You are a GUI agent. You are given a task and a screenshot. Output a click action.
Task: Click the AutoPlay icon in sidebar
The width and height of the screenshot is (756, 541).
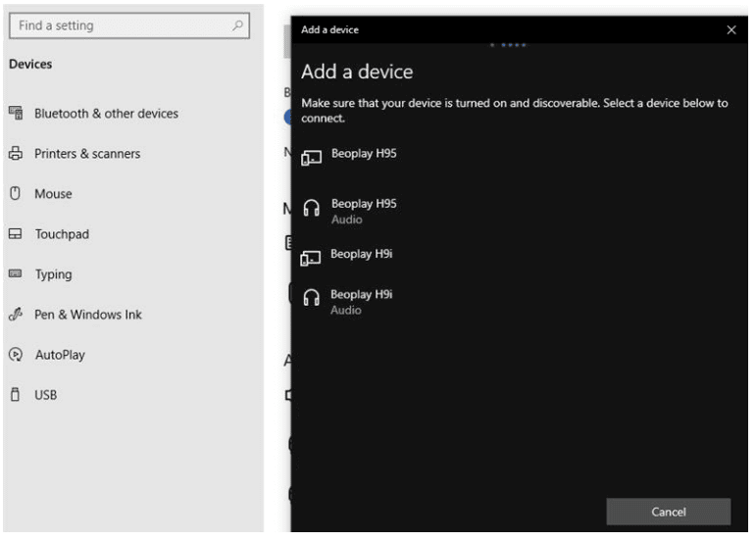[x=16, y=355]
